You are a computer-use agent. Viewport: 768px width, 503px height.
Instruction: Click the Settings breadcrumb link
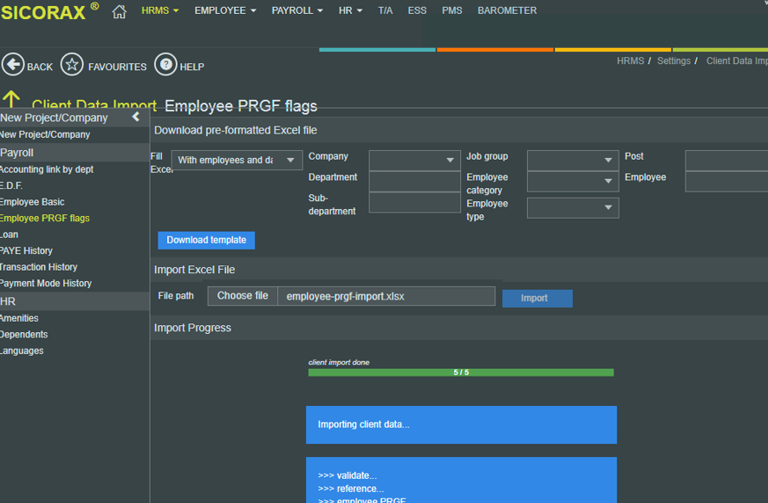point(674,61)
